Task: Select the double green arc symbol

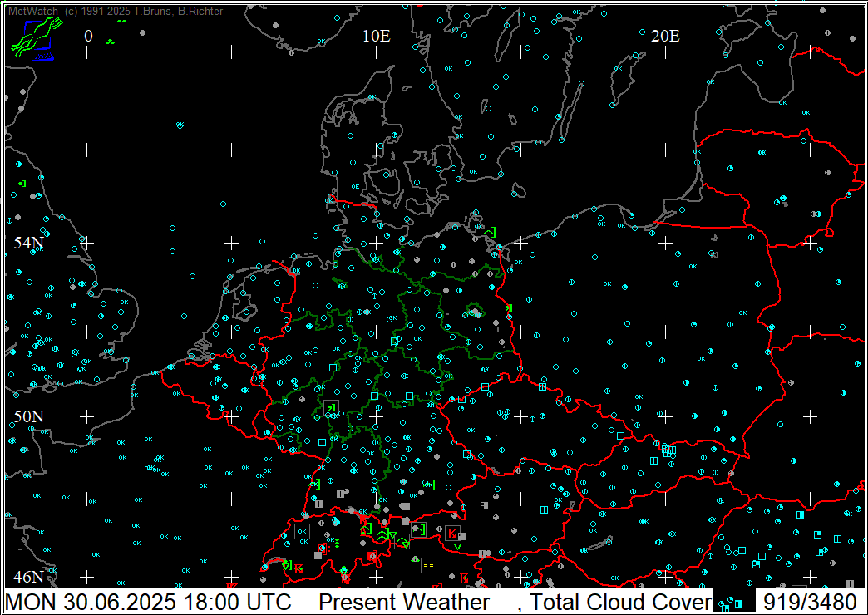Action: [382, 535]
